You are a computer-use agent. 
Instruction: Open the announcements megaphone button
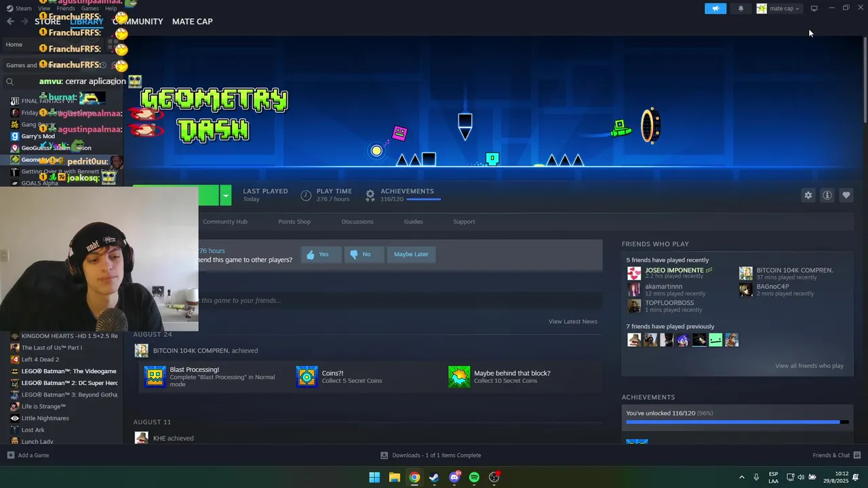coord(715,8)
